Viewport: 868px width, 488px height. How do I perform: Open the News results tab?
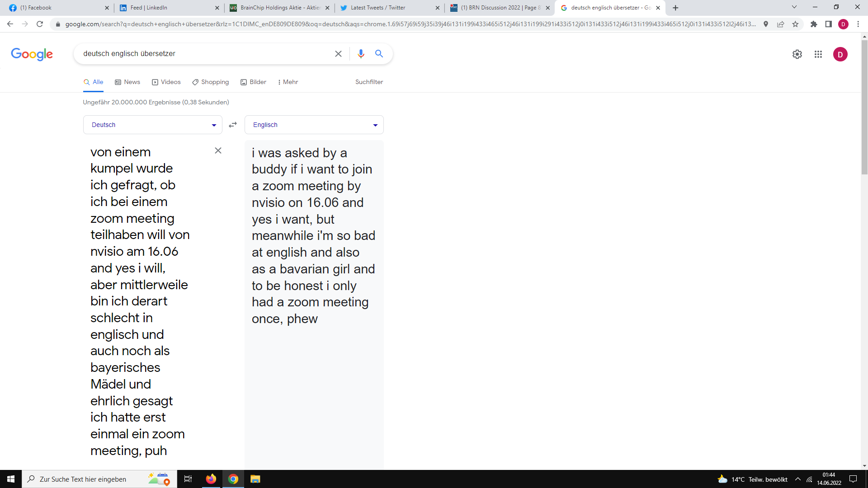tap(127, 82)
